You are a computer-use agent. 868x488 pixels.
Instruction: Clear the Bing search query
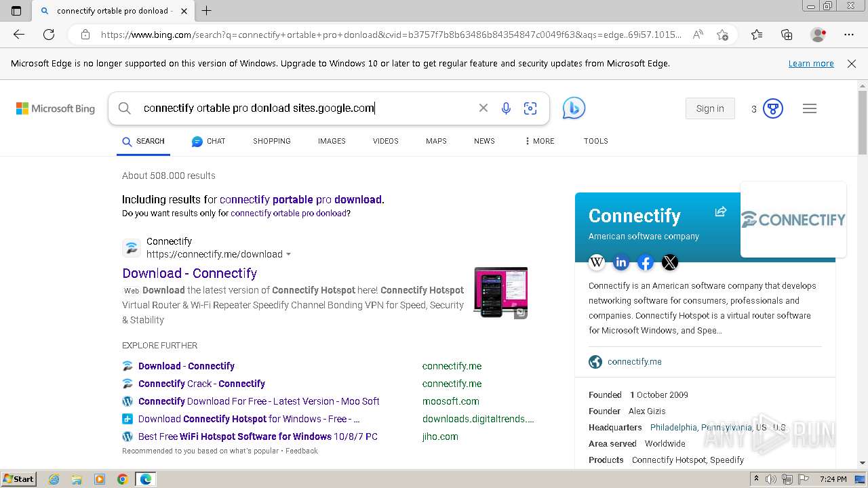pyautogui.click(x=484, y=108)
